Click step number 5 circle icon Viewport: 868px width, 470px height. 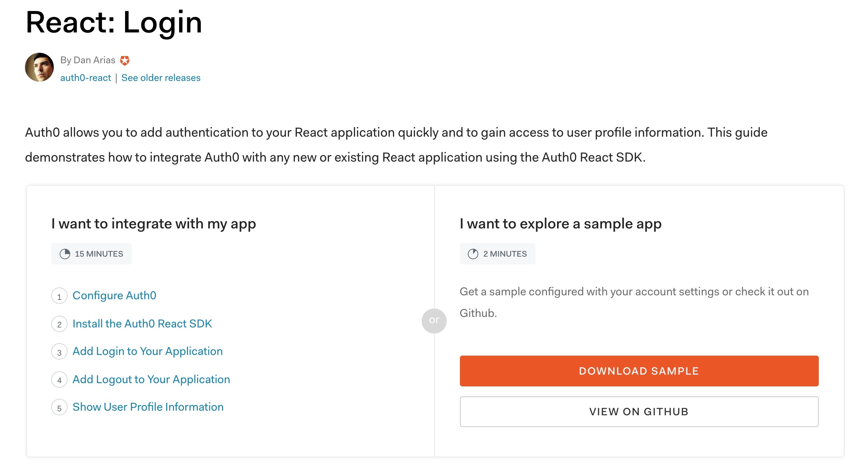click(x=59, y=408)
